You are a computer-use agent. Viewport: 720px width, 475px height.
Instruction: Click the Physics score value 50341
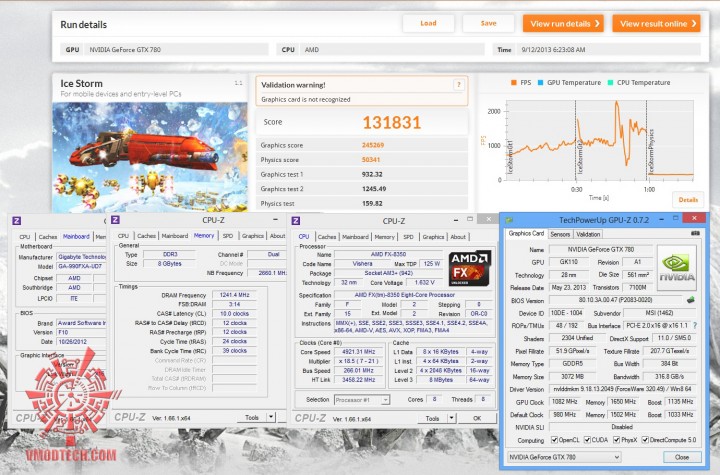[371, 160]
